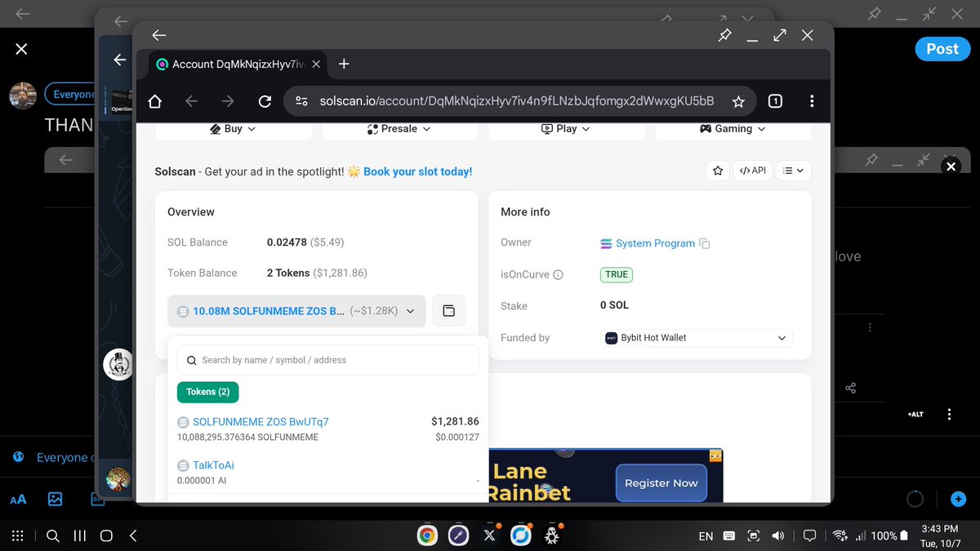The image size is (980, 551).
Task: Close the X compose dialog
Action: tap(21, 49)
